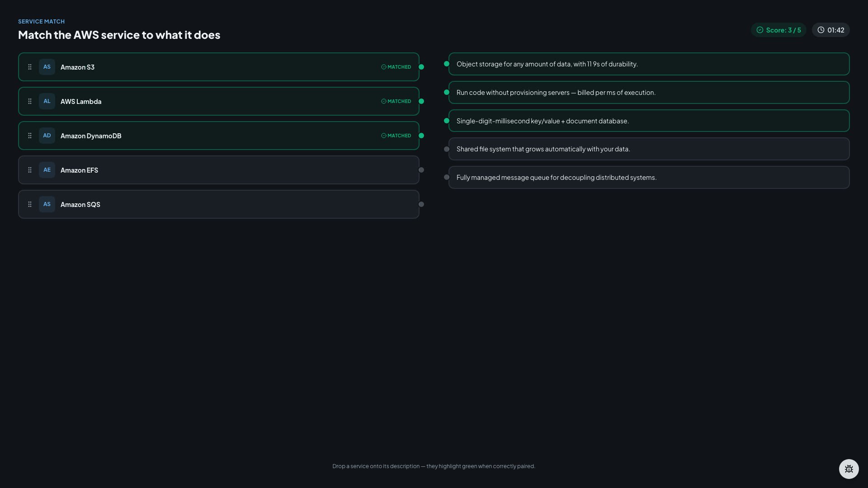
Task: Click the AD badge beside Amazon DynamoDB
Action: coord(47,136)
